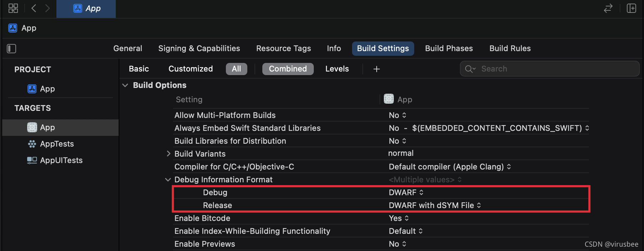The height and width of the screenshot is (251, 644).
Task: Change Allow Multi-Platform Builds value
Action: click(x=397, y=115)
